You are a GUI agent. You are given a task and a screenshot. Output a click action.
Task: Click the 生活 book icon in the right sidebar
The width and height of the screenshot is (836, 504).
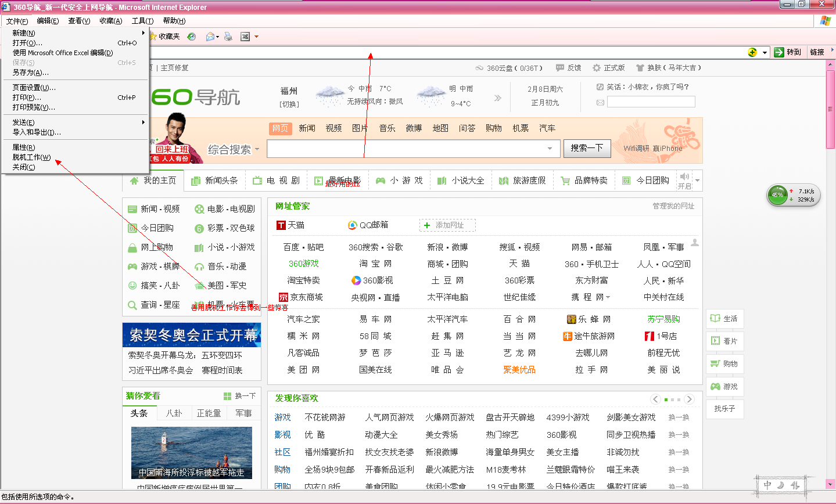coord(715,318)
